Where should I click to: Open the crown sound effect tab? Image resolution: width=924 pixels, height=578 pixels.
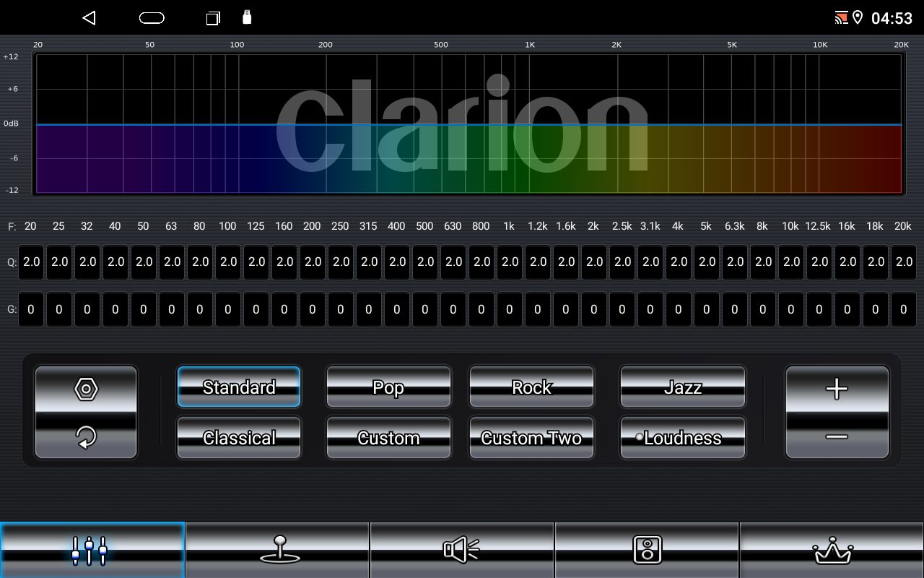pos(831,549)
